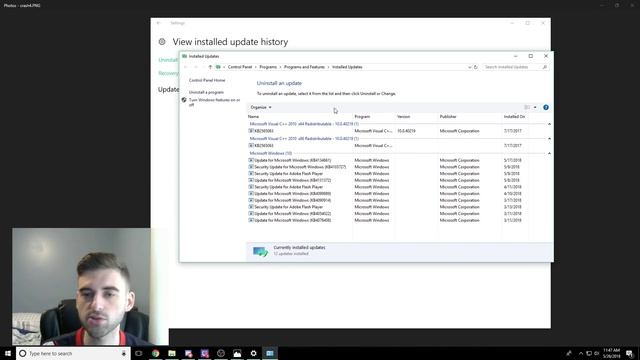The width and height of the screenshot is (640, 360).
Task: Select Adobe Flash Player update installed 4/11/2018
Action: point(288,187)
